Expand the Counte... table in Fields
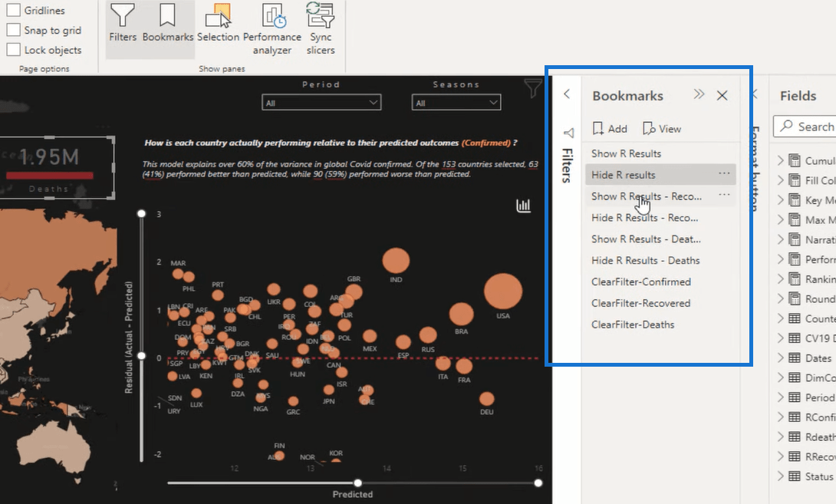 781,318
